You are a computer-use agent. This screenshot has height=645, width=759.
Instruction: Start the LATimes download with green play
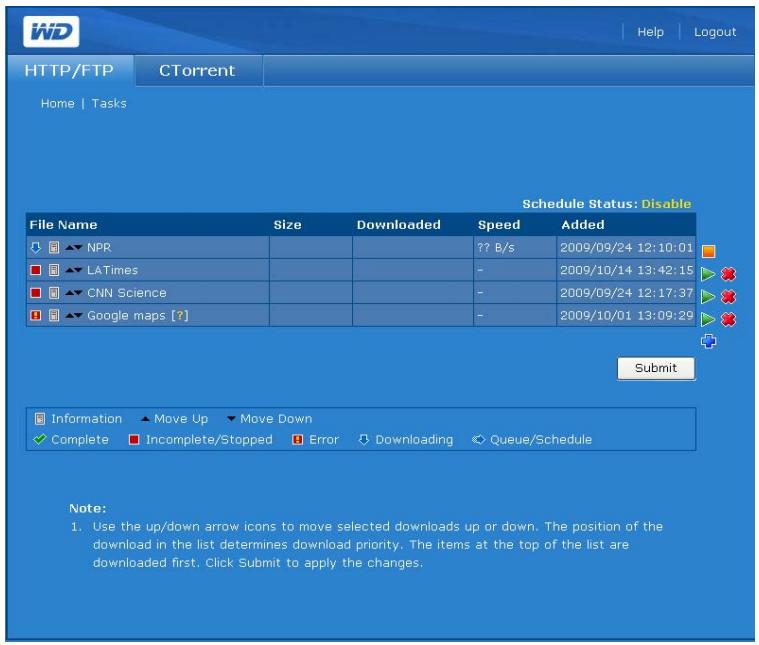[708, 274]
